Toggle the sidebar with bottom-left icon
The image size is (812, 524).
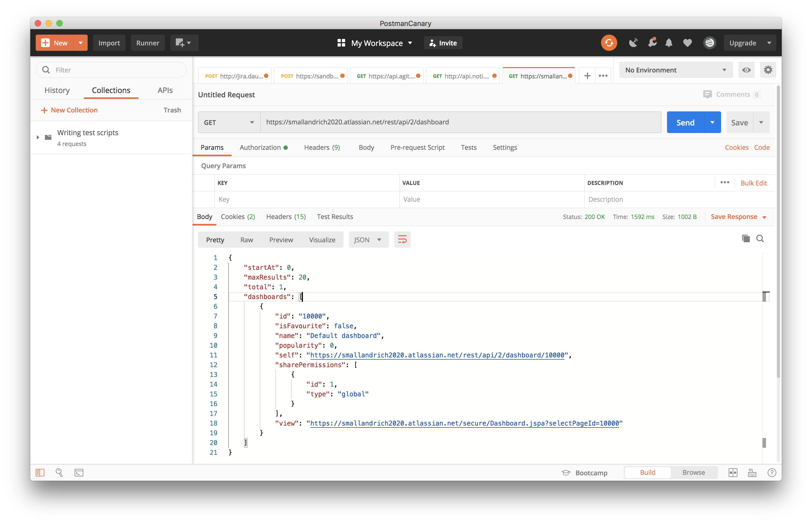tap(40, 473)
